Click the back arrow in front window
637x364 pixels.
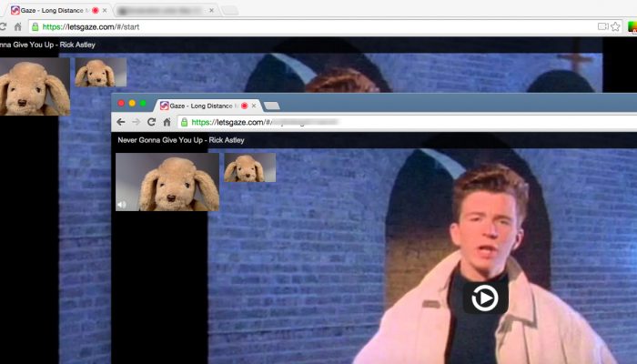pos(121,122)
